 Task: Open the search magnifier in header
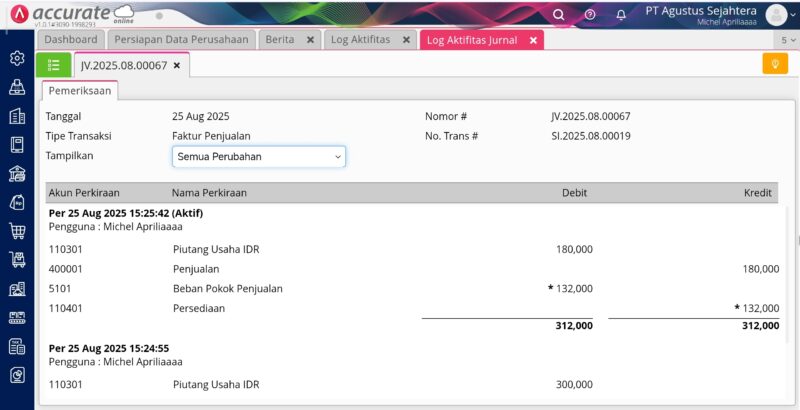559,14
